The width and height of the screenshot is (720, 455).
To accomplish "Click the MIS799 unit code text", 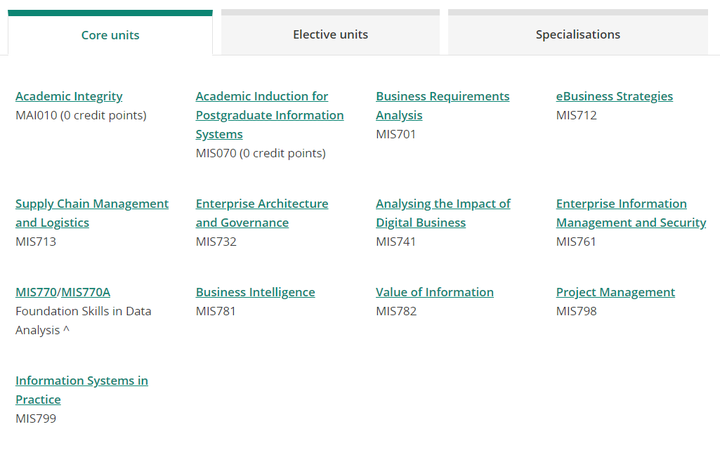I will (36, 418).
